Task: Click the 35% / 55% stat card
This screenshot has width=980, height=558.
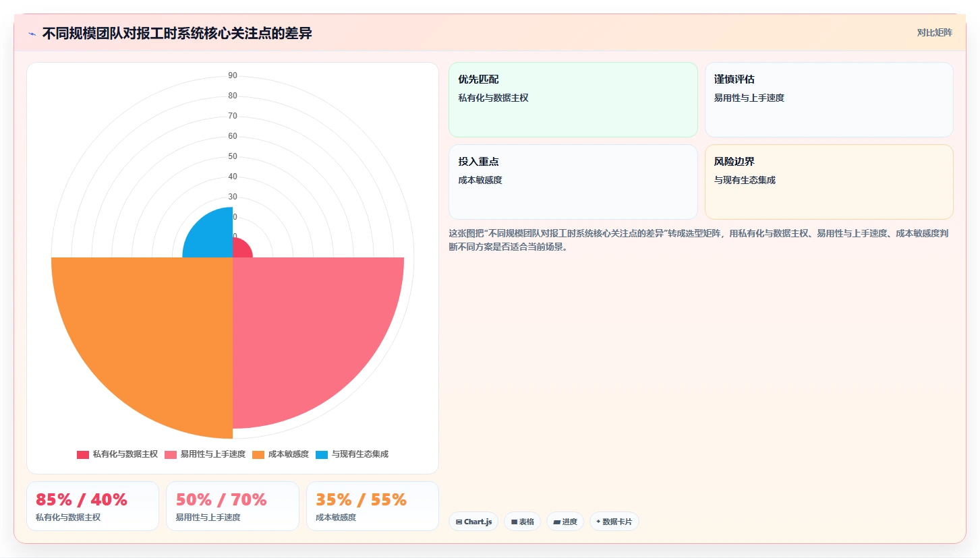Action: tap(372, 506)
